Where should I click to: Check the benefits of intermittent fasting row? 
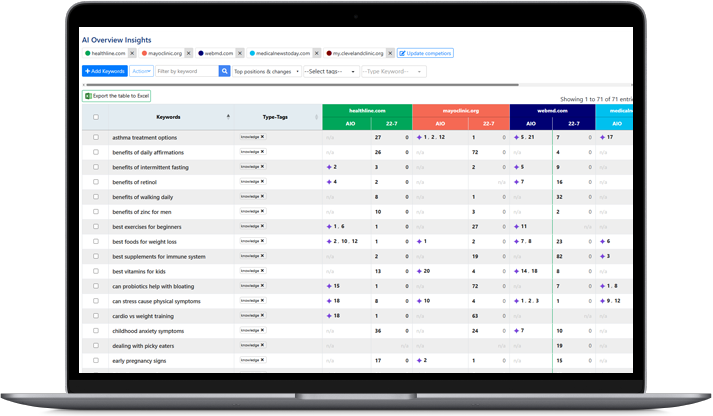95,167
